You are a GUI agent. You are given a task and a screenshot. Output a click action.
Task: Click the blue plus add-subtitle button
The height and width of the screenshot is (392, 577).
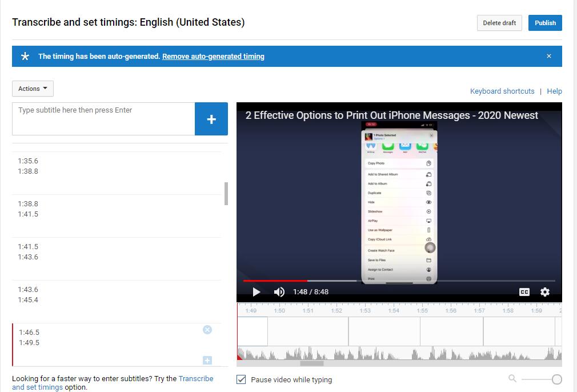[x=211, y=119]
